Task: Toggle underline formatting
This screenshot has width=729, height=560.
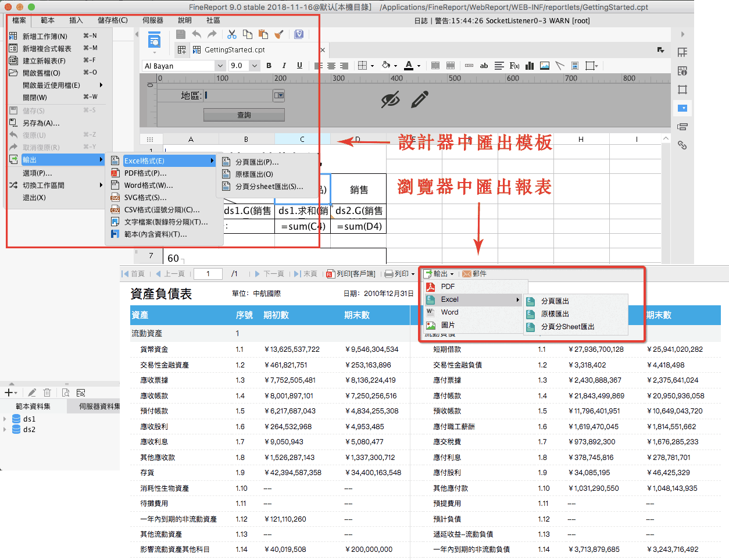Action: tap(299, 66)
